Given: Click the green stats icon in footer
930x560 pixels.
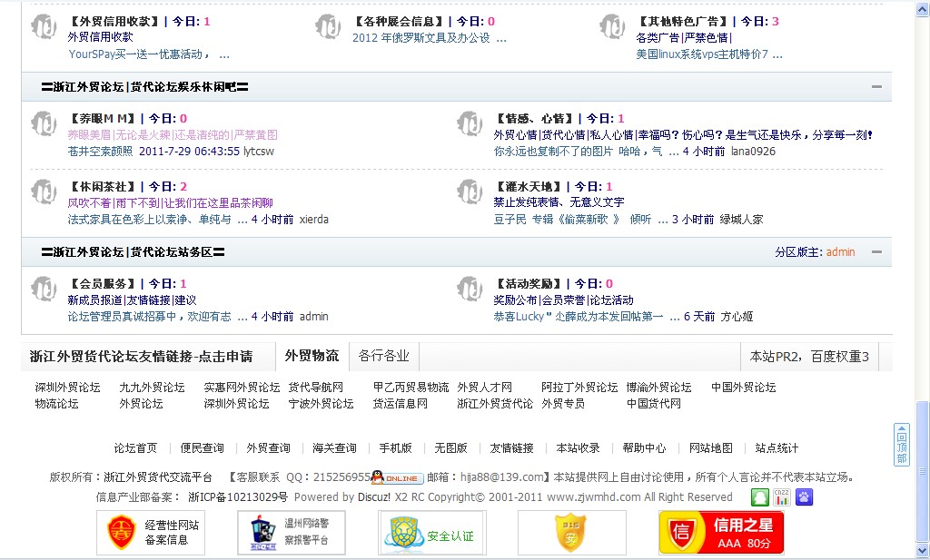Looking at the screenshot, I should pos(760,497).
